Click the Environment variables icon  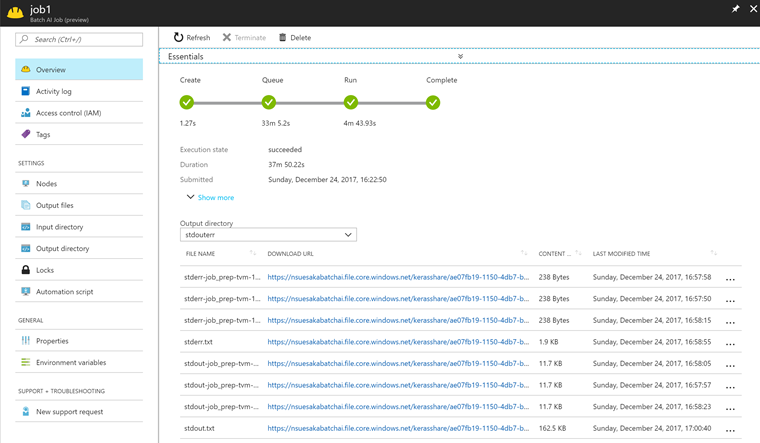point(26,362)
